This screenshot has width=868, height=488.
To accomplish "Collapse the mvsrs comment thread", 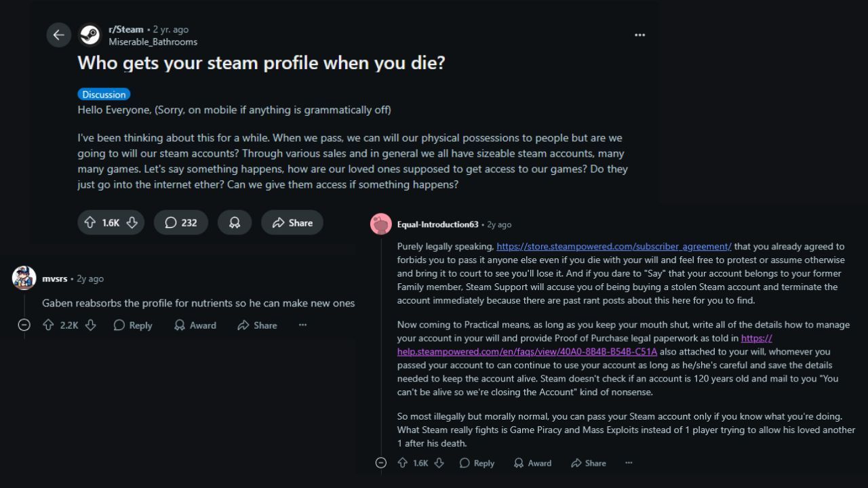I will pos(24,325).
